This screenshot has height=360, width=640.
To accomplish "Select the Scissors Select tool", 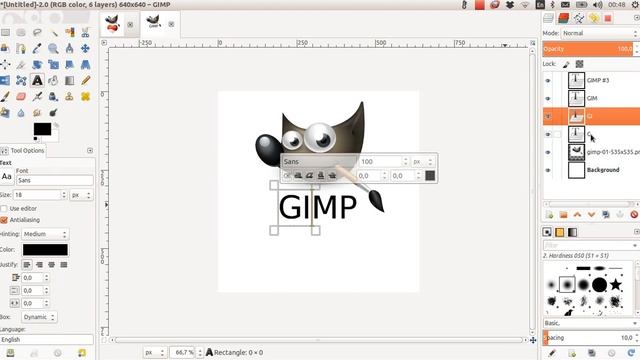I will (85, 32).
